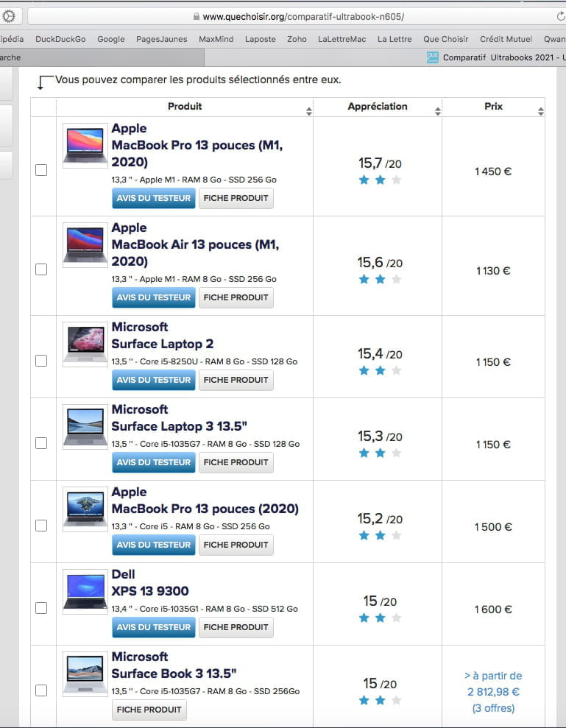This screenshot has height=728, width=566.
Task: Check the Dell XPS 13 9300 box
Action: (x=41, y=608)
